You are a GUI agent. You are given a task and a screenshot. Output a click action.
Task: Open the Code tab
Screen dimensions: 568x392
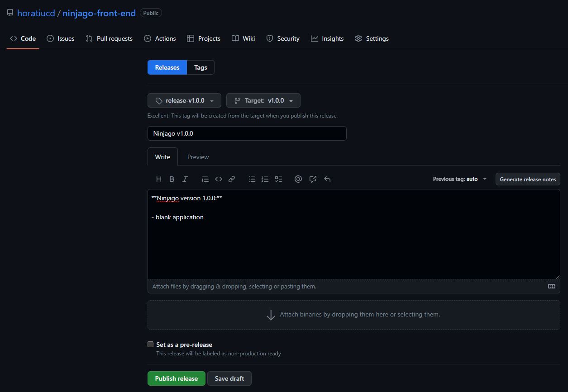23,38
